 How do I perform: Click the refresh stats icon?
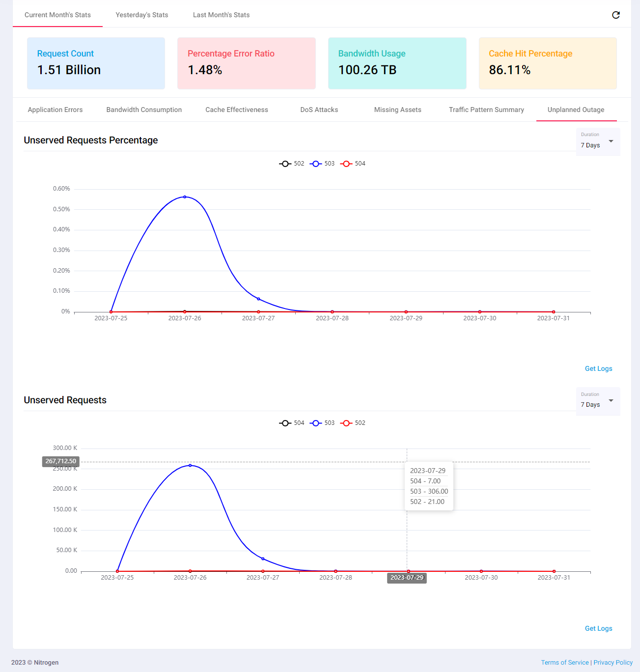click(615, 15)
